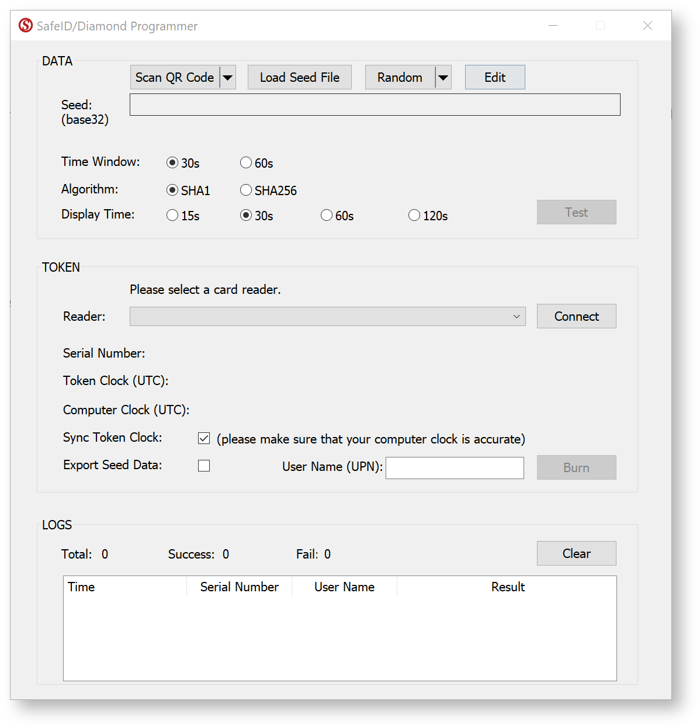Clear the logs with Clear button

(576, 553)
